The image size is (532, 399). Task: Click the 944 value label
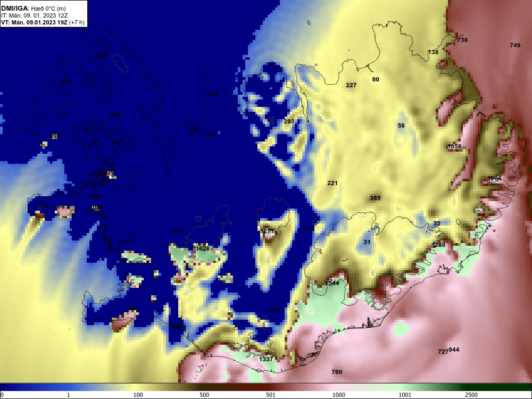click(x=454, y=350)
